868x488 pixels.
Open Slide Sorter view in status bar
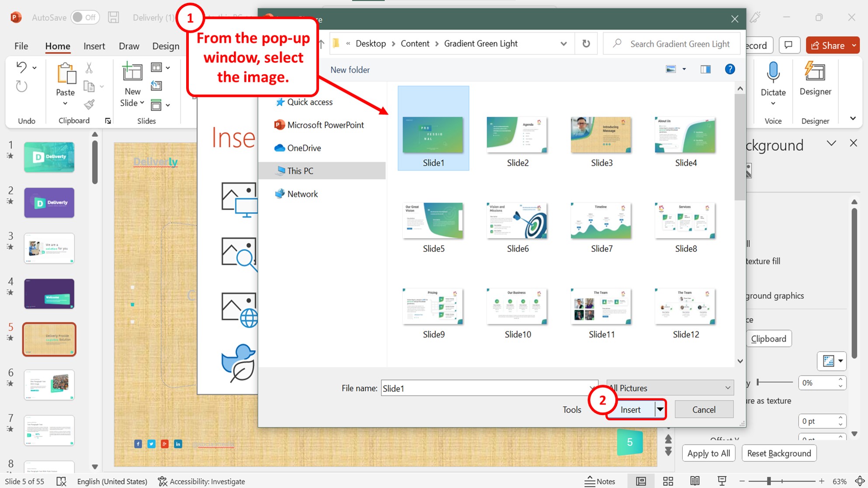[668, 481]
